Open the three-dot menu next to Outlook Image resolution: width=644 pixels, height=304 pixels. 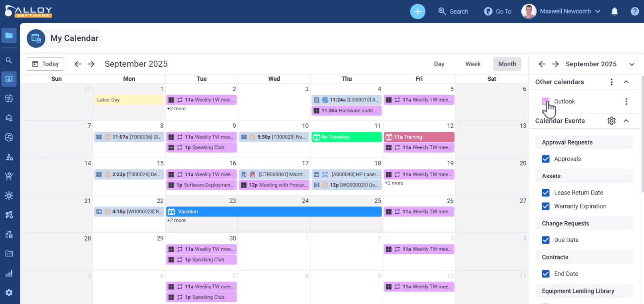coord(626,101)
